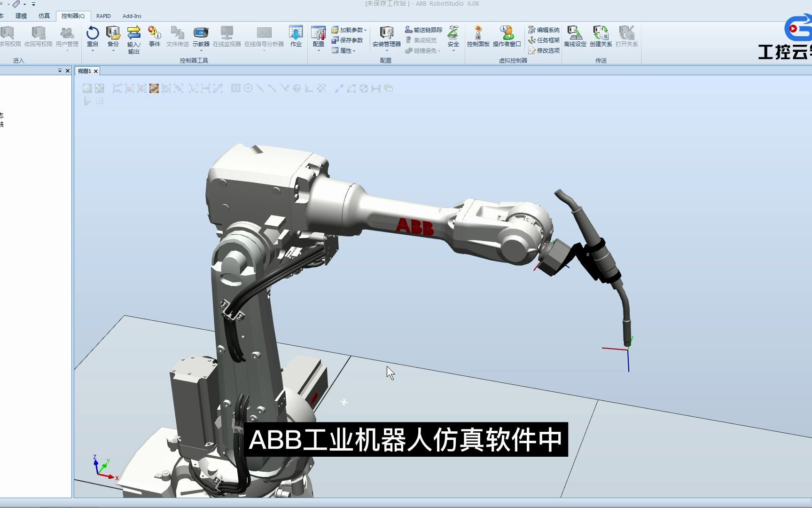This screenshot has width=812, height=508.
Task: Switch to the RAPID ribbon tab
Action: tap(103, 16)
